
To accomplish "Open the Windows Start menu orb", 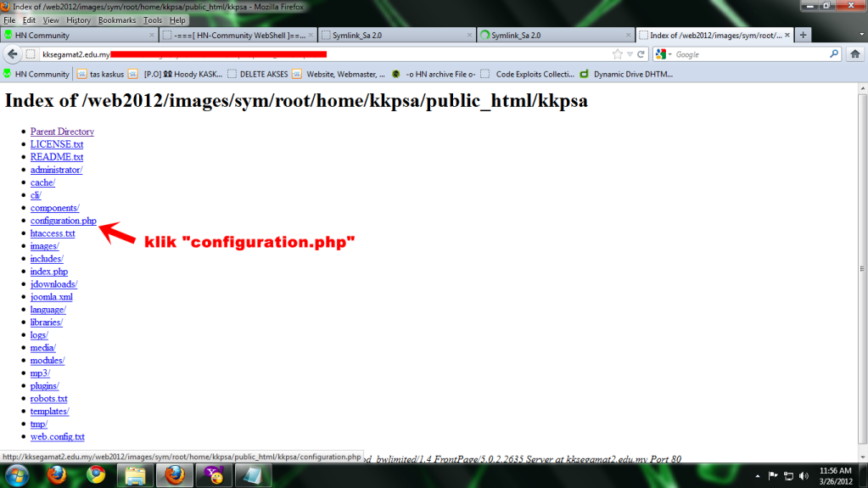I will tap(17, 474).
